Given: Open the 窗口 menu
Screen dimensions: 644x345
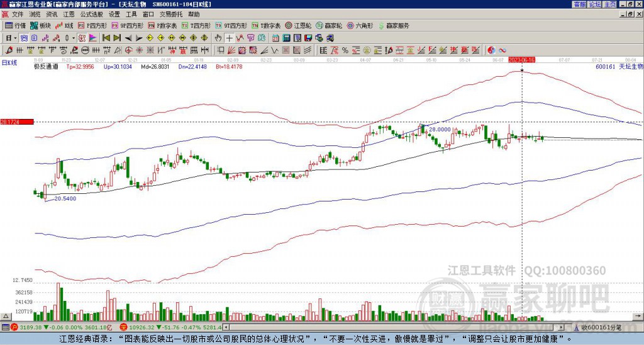Looking at the screenshot, I should pyautogui.click(x=148, y=14).
